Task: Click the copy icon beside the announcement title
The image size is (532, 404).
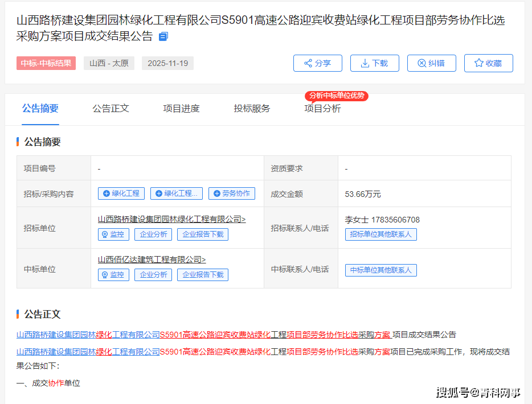Action: pos(163,36)
